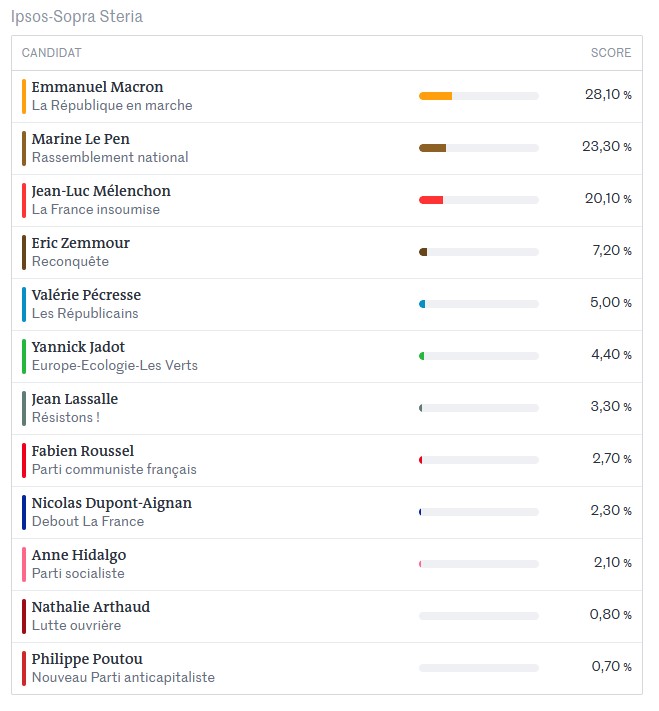Click Anne Hidalgo's pink color marker
This screenshot has width=659, height=711.
[x=24, y=565]
